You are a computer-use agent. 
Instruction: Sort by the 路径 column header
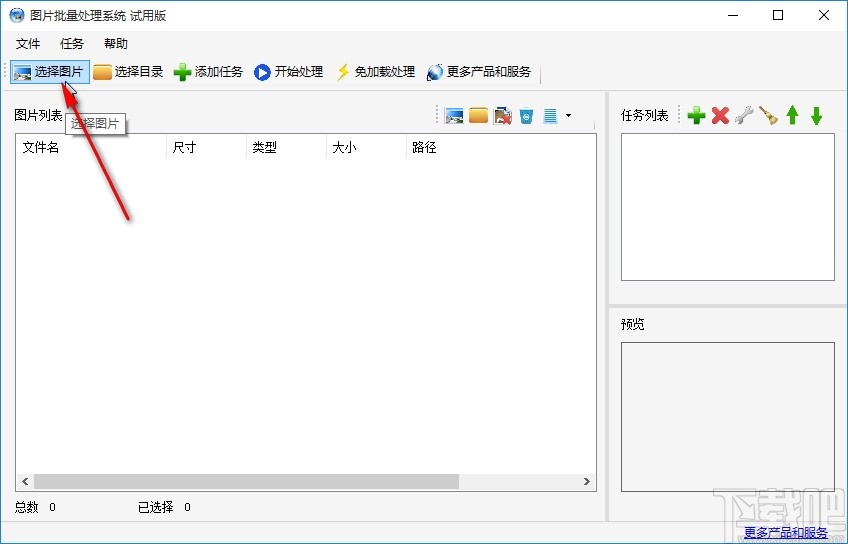click(500, 147)
